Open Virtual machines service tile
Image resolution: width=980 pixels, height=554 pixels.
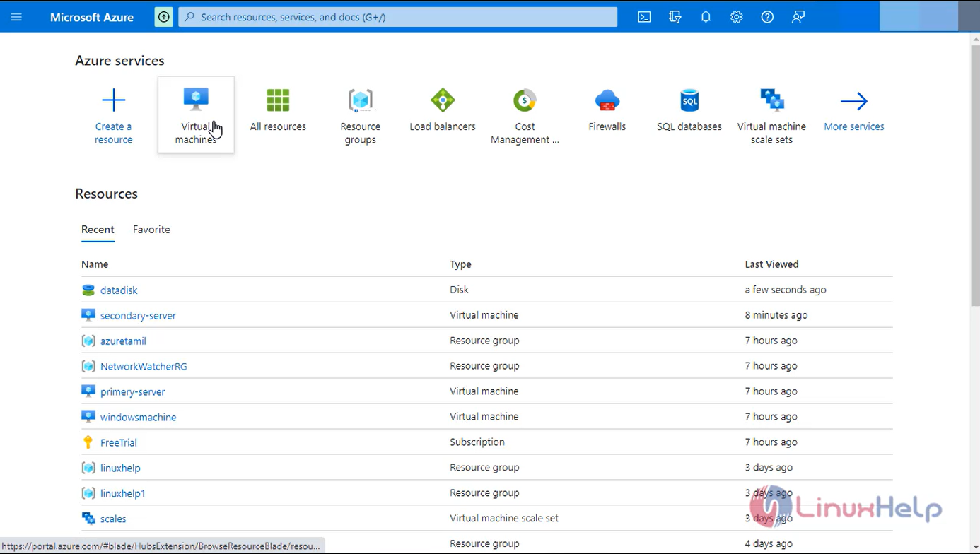tap(196, 114)
